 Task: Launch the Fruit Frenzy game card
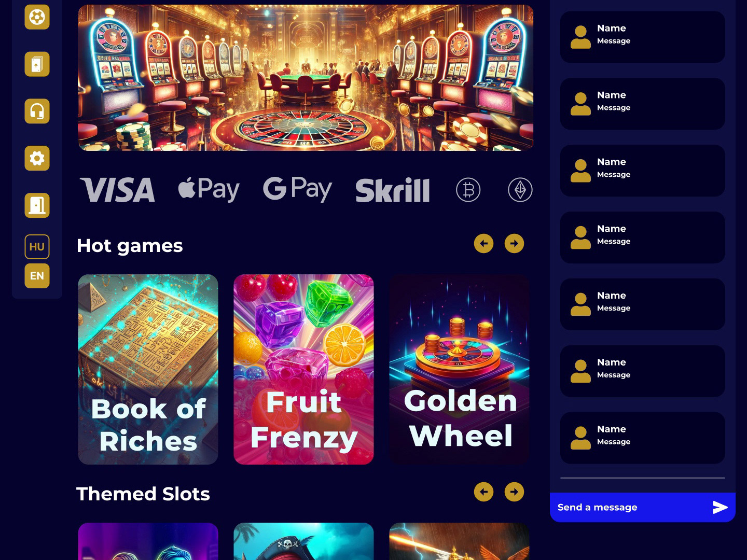[x=303, y=369]
